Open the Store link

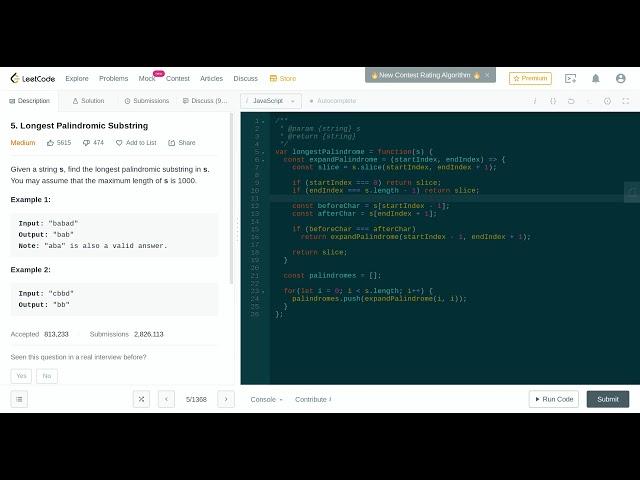(x=283, y=78)
